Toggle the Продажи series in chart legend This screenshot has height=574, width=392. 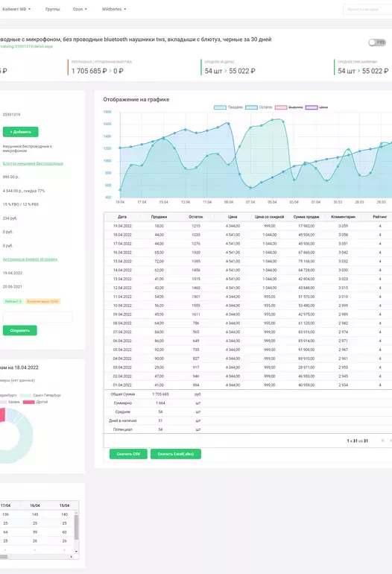(x=228, y=107)
